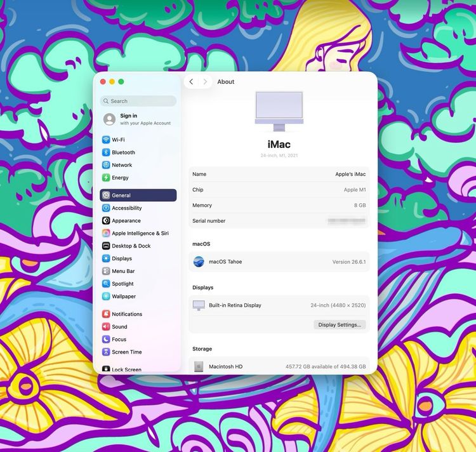Click the About page title
This screenshot has width=476, height=452.
(225, 82)
